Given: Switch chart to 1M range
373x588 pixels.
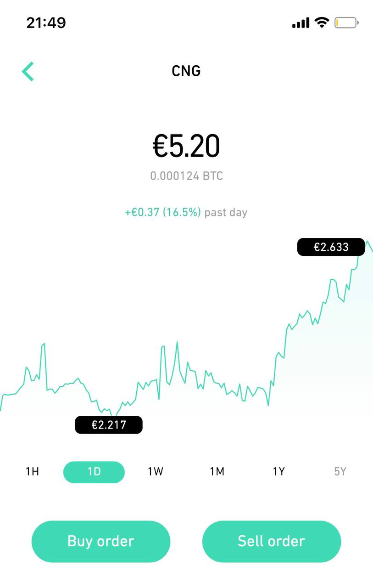Looking at the screenshot, I should tap(217, 472).
